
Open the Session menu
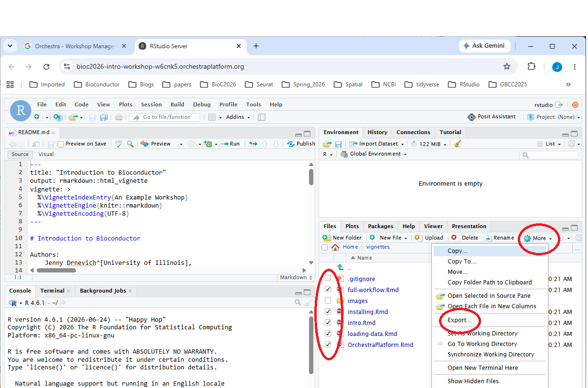point(151,105)
